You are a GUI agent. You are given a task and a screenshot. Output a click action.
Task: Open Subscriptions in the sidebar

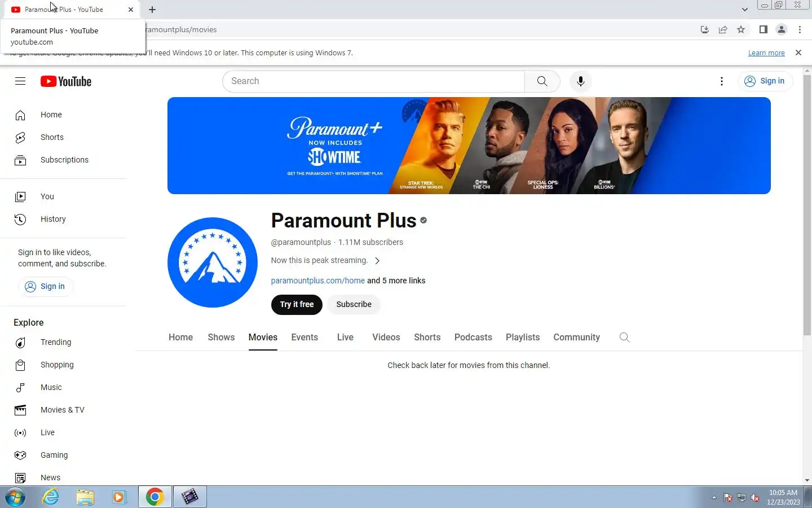[x=63, y=160]
